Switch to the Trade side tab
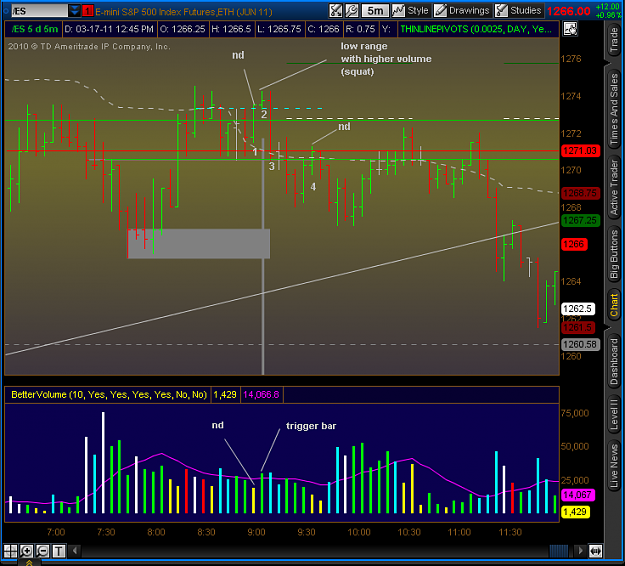This screenshot has height=566, width=625. click(614, 40)
